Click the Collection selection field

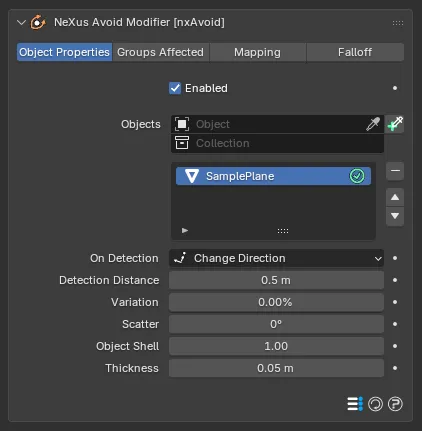[x=277, y=143]
